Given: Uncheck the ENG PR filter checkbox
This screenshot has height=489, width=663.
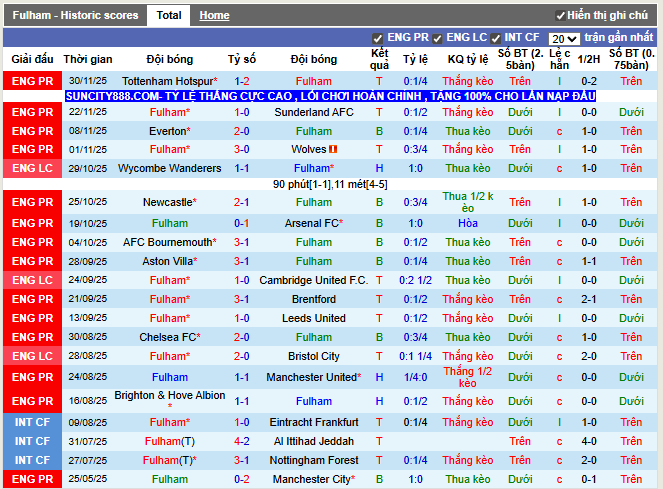Looking at the screenshot, I should (x=377, y=38).
